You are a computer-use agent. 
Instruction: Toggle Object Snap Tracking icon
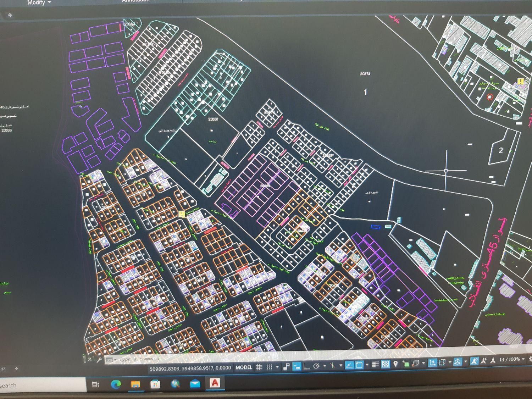click(x=349, y=365)
